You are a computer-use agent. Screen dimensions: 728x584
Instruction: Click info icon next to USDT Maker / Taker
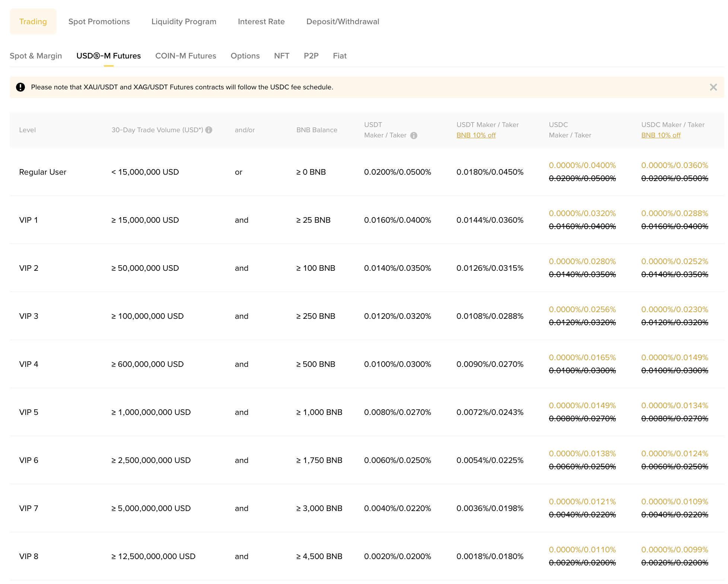pyautogui.click(x=414, y=136)
